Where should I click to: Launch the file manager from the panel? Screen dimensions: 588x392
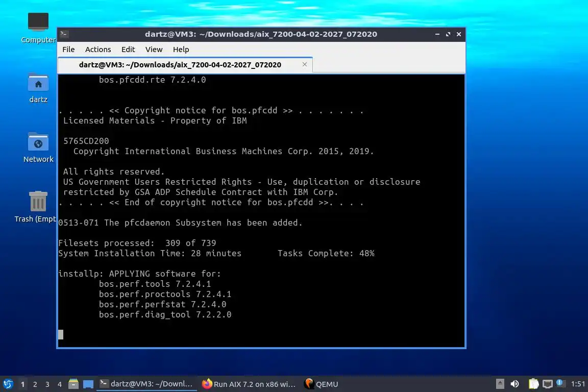click(x=73, y=384)
